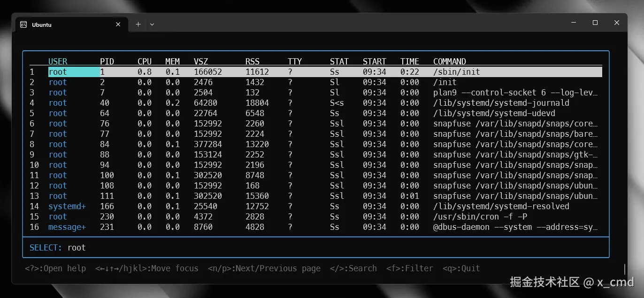Open the new tab profile dropdown
The image size is (644, 298).
tap(152, 24)
